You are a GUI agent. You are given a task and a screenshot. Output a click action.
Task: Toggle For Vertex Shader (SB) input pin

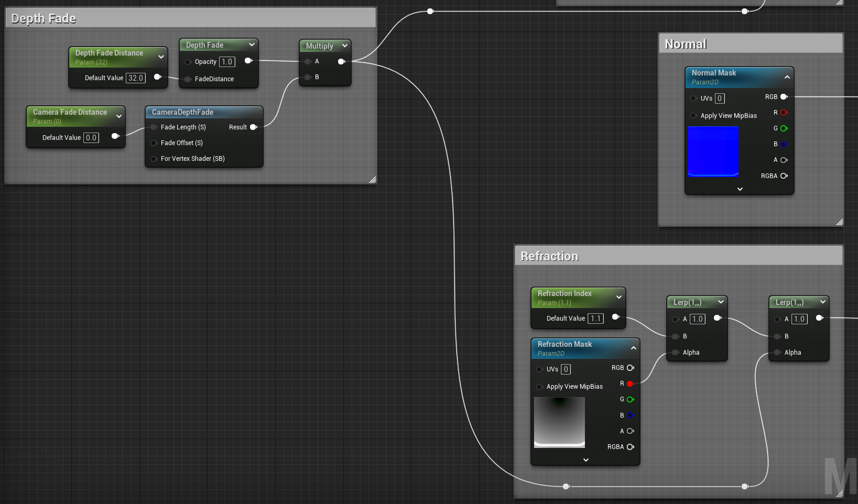(154, 159)
